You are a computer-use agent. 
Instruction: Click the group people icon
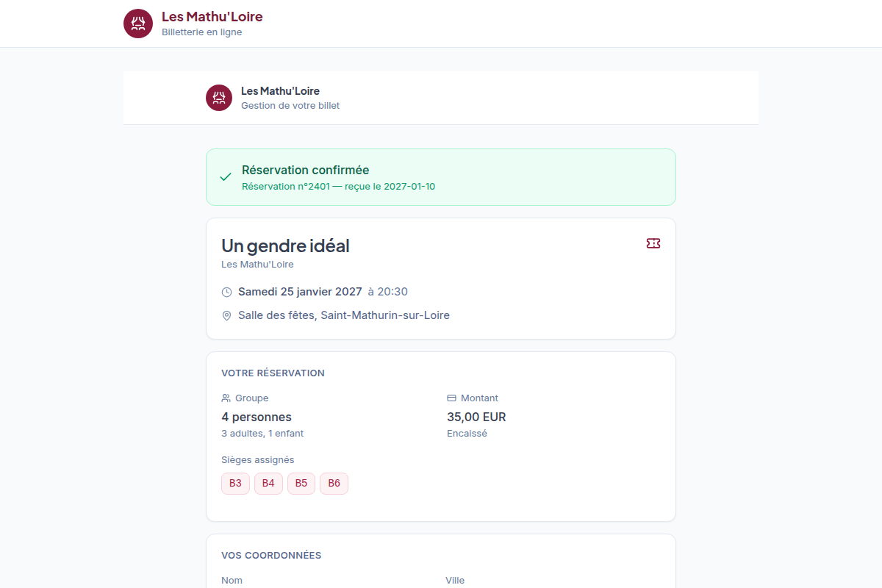click(226, 398)
